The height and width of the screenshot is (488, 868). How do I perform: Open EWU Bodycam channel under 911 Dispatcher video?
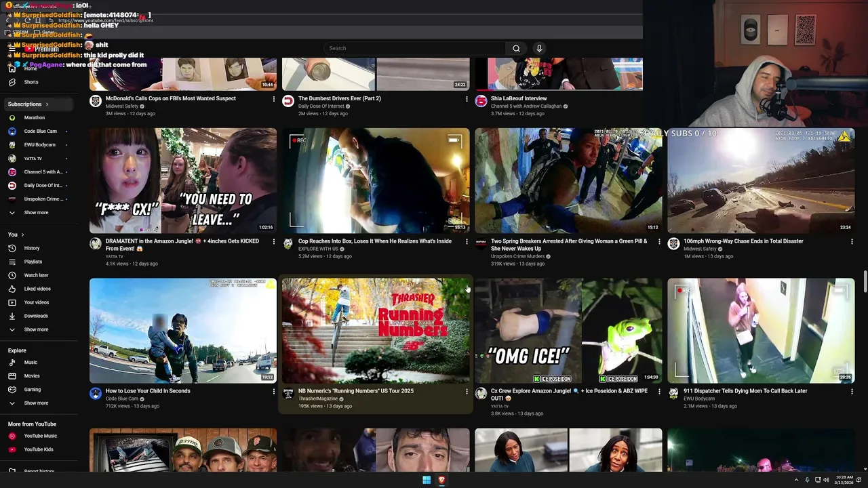click(699, 399)
